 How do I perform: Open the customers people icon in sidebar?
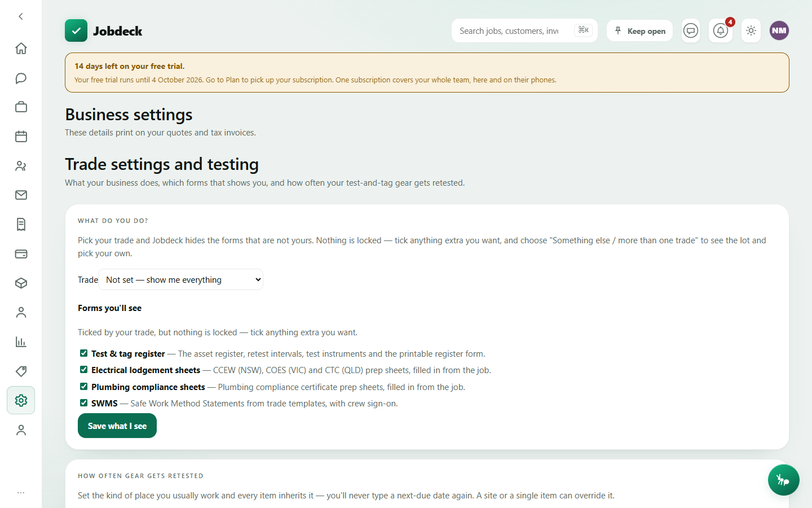point(21,166)
